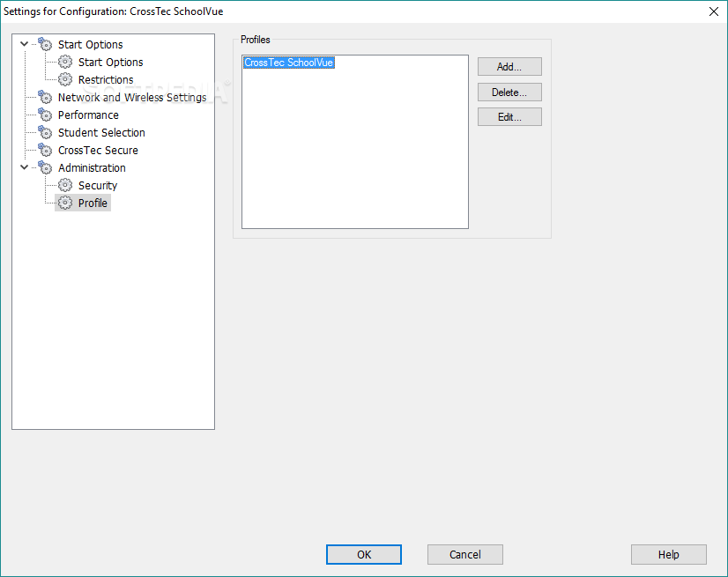Collapse the Administration tree node
Image resolution: width=728 pixels, height=577 pixels.
pyautogui.click(x=24, y=167)
